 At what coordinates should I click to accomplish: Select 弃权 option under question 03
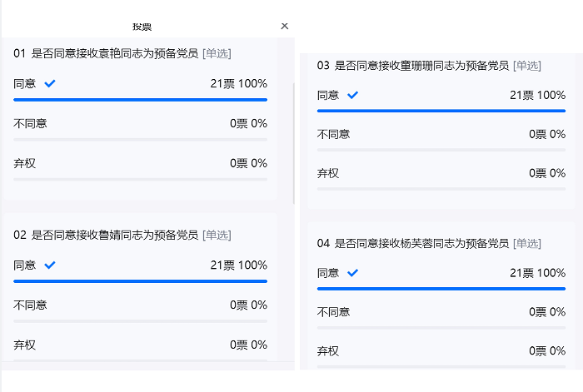328,174
